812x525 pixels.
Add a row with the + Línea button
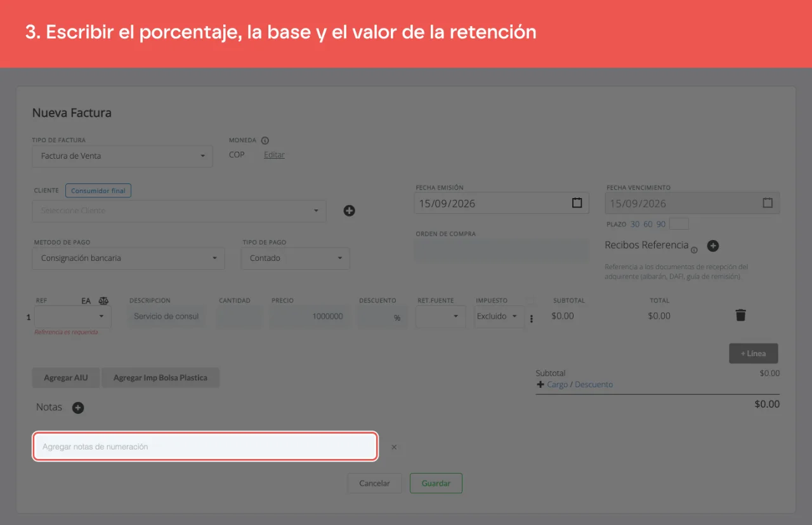pos(754,354)
